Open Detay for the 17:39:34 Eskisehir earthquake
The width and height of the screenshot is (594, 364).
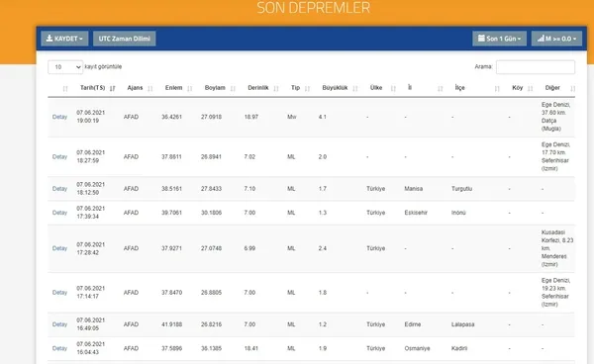click(x=59, y=213)
